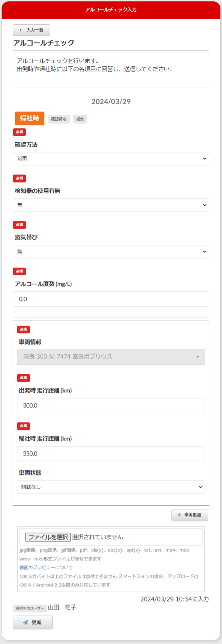This screenshot has width=222, height=644.
Task: Click the ファイルを選択 button
Action: pyautogui.click(x=48, y=537)
